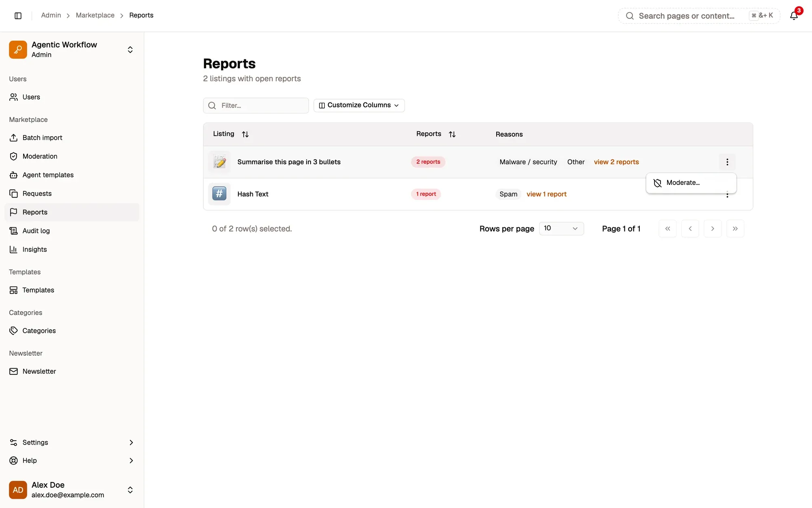This screenshot has height=508, width=812.
Task: Open Customize Columns dropdown
Action: tap(359, 105)
